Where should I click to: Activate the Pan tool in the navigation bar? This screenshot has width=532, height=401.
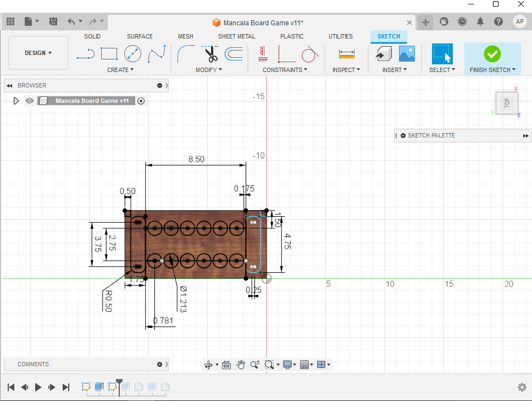(240, 364)
